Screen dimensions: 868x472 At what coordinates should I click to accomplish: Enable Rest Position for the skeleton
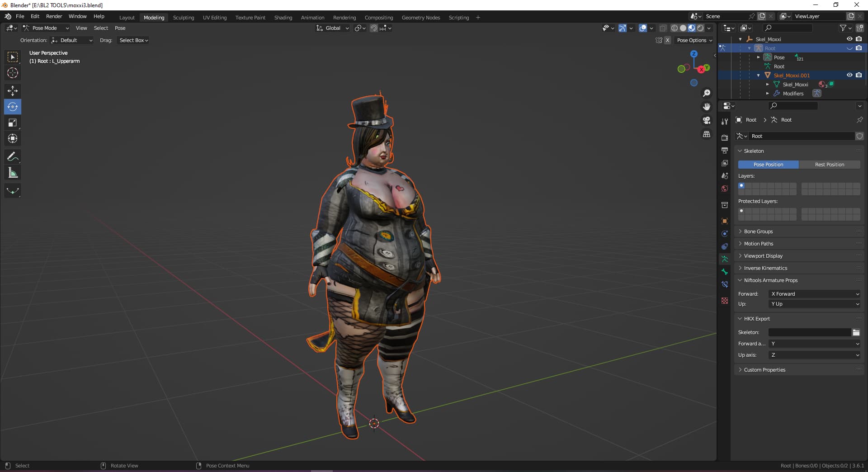click(829, 165)
